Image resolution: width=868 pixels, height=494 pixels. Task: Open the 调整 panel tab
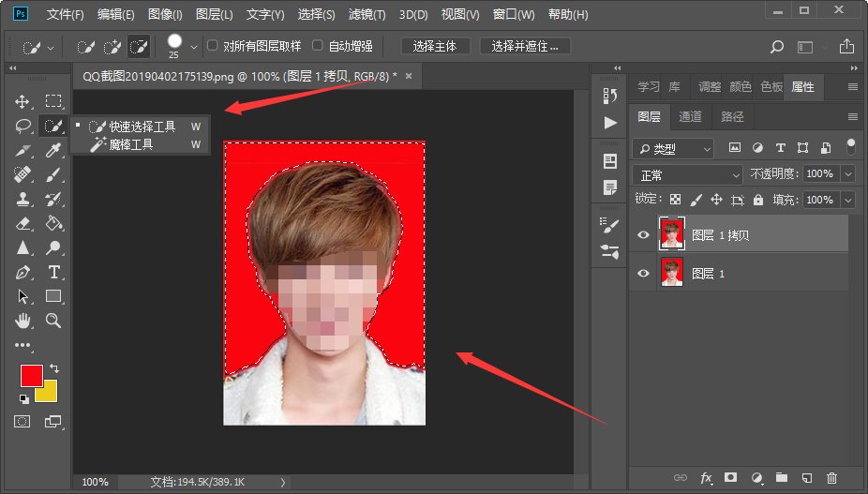point(710,86)
